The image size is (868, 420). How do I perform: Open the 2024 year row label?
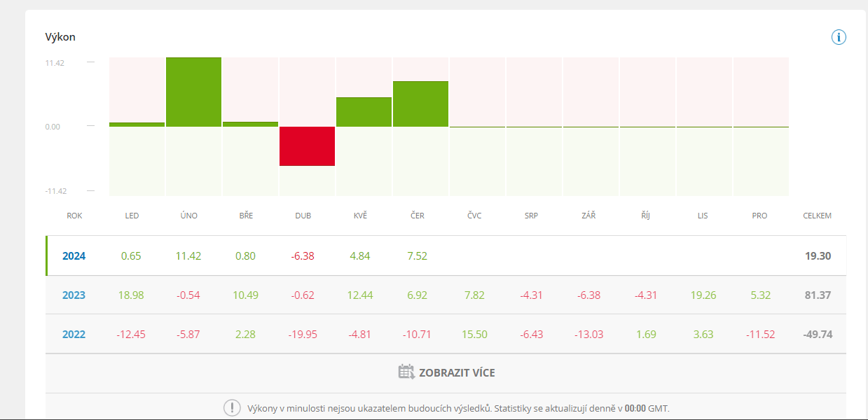point(74,256)
